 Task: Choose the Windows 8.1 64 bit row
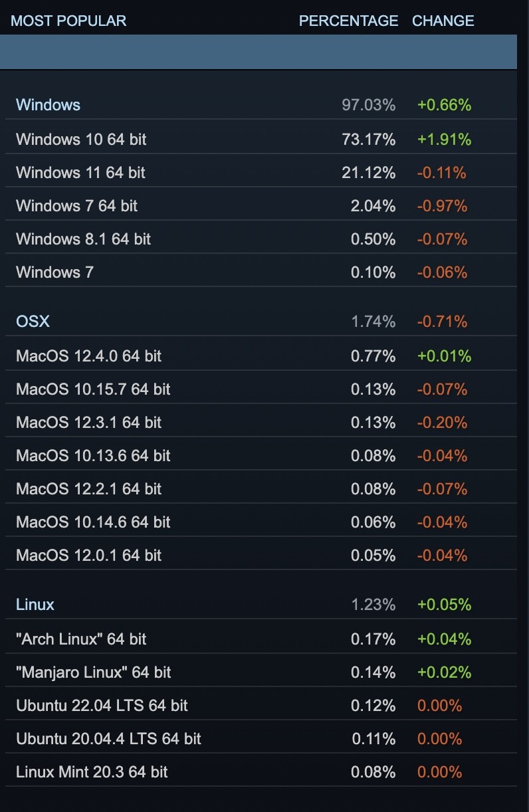point(261,239)
